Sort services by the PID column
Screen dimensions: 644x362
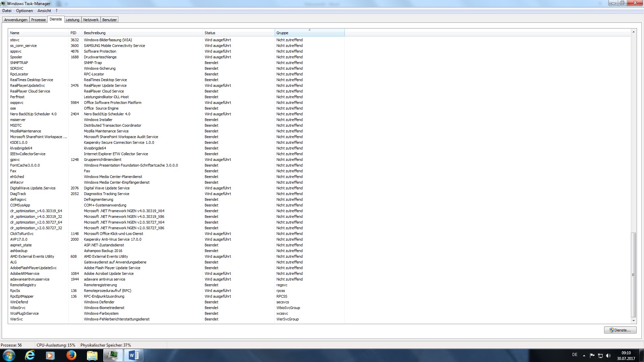click(x=75, y=33)
